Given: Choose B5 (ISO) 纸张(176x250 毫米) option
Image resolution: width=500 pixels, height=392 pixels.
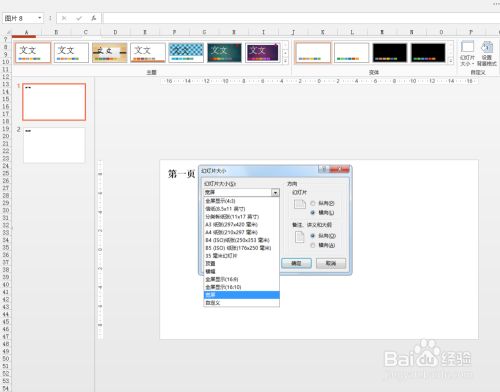Looking at the screenshot, I should pos(241,248).
